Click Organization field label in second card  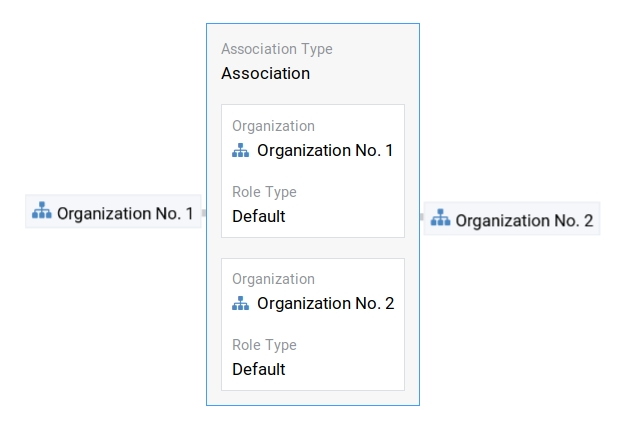(273, 279)
